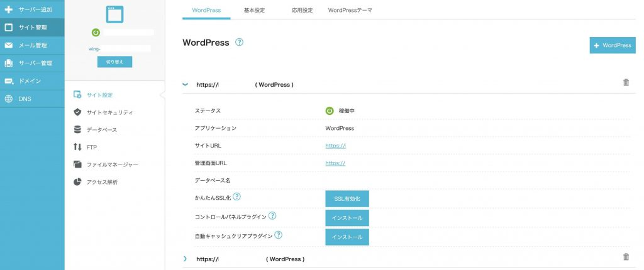The width and height of the screenshot is (644, 270).
Task: Click help icon beside かんたんSSL化
Action: pos(236,197)
